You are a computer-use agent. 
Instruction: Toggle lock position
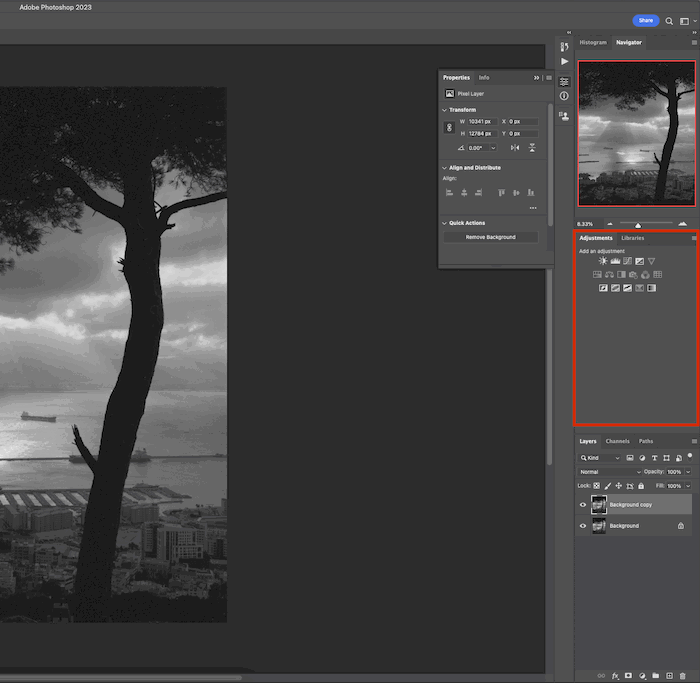(619, 486)
